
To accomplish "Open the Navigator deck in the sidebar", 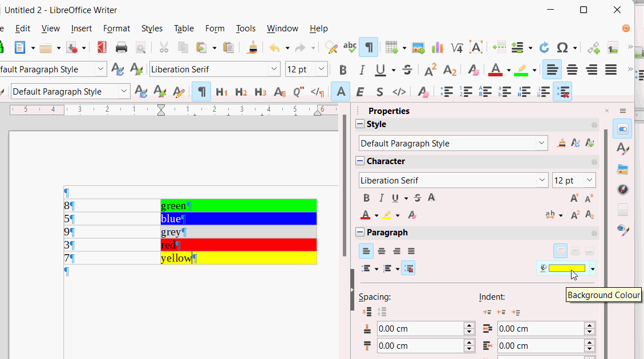I will pos(622,189).
